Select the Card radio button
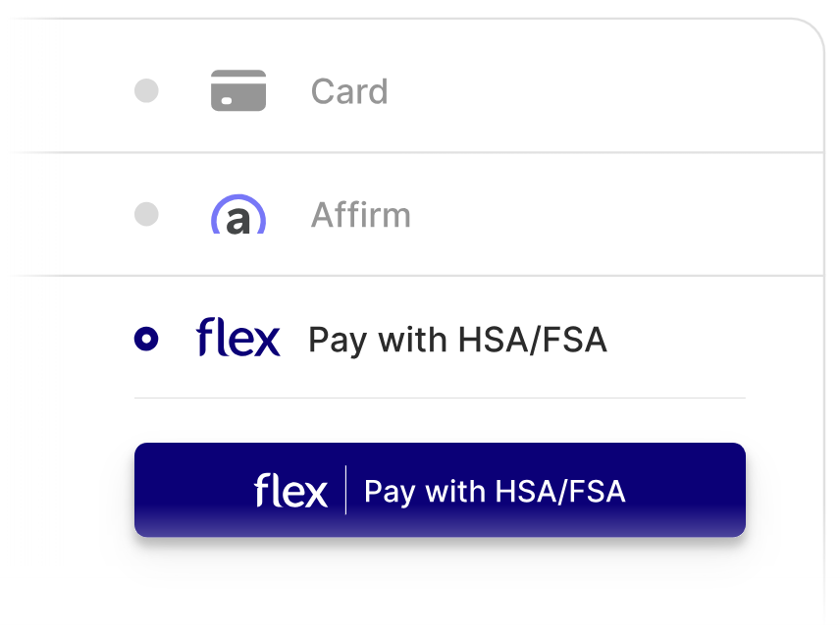Viewport: 840px width, 639px height. [x=146, y=91]
